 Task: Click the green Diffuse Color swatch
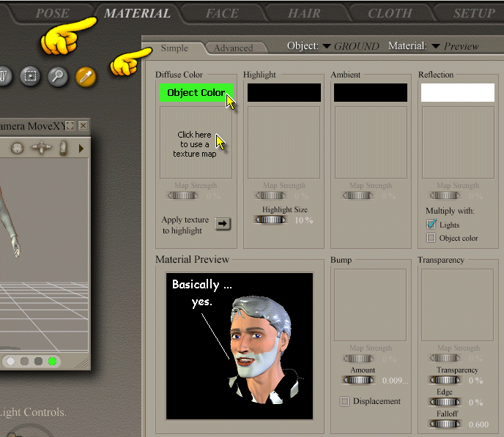196,93
